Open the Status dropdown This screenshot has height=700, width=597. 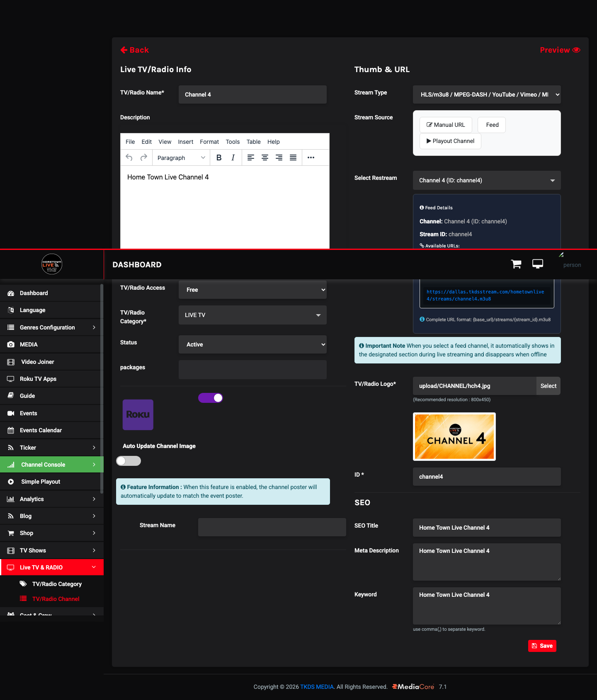pyautogui.click(x=252, y=344)
